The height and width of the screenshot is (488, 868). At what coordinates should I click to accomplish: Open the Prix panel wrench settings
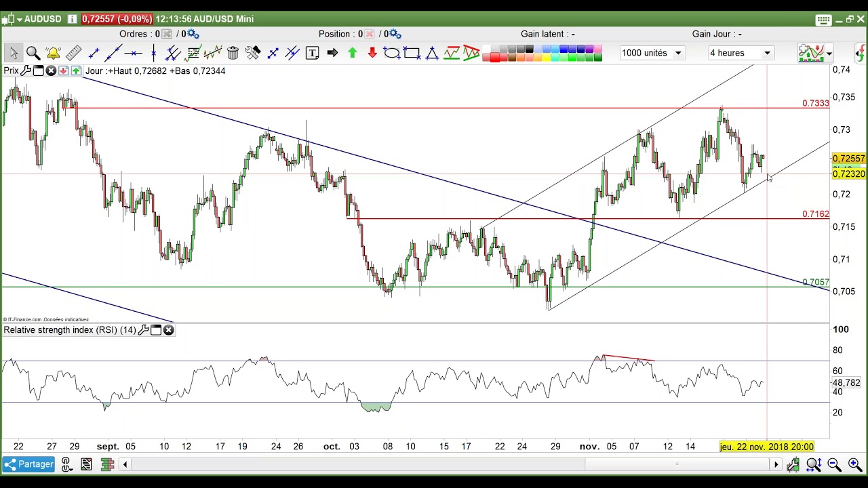pos(26,70)
